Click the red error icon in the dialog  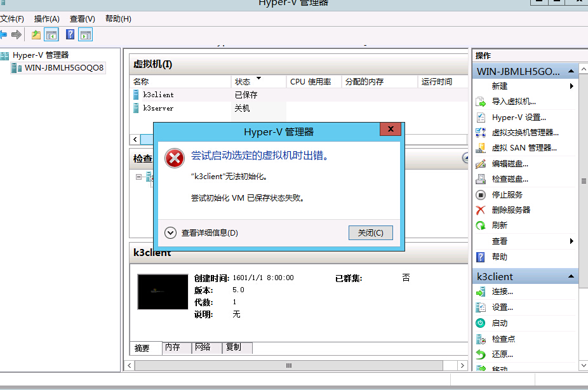click(x=175, y=158)
